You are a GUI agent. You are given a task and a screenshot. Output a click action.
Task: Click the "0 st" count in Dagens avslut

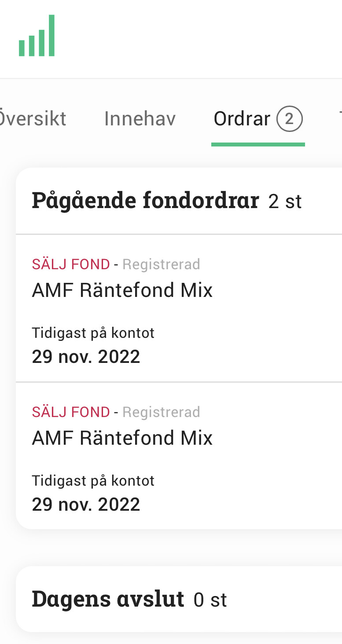pos(210,600)
